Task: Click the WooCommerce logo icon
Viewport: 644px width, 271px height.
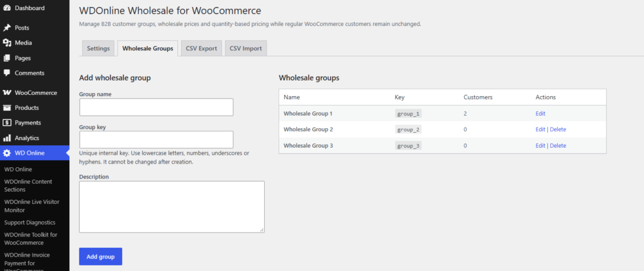Action: tap(7, 93)
